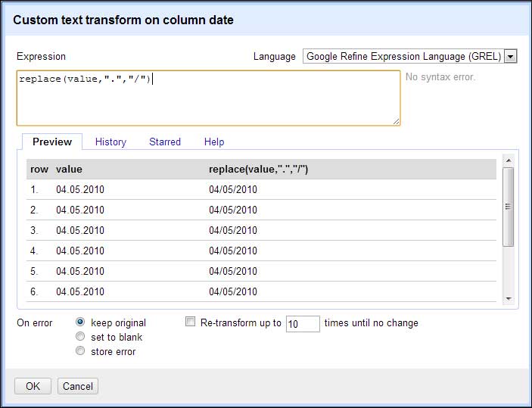Select the set to blank option
Image resolution: width=532 pixels, height=408 pixels.
(x=80, y=336)
